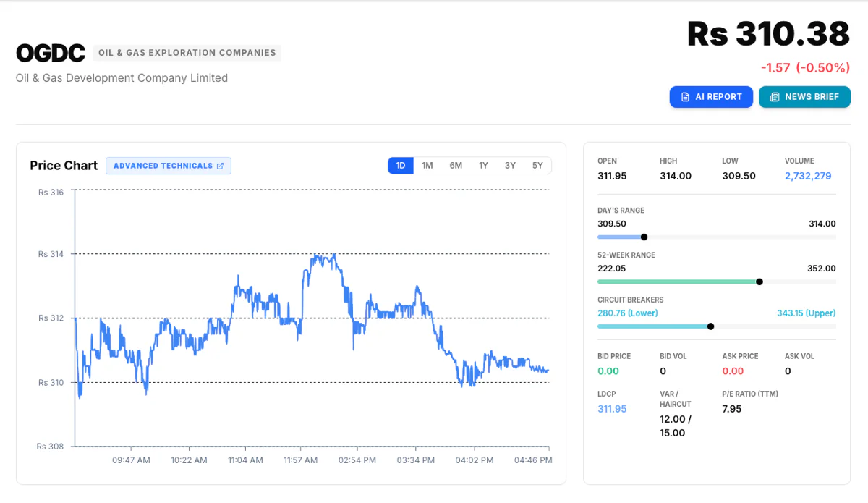The image size is (868, 503).
Task: Switch chart to 6M range
Action: 456,166
